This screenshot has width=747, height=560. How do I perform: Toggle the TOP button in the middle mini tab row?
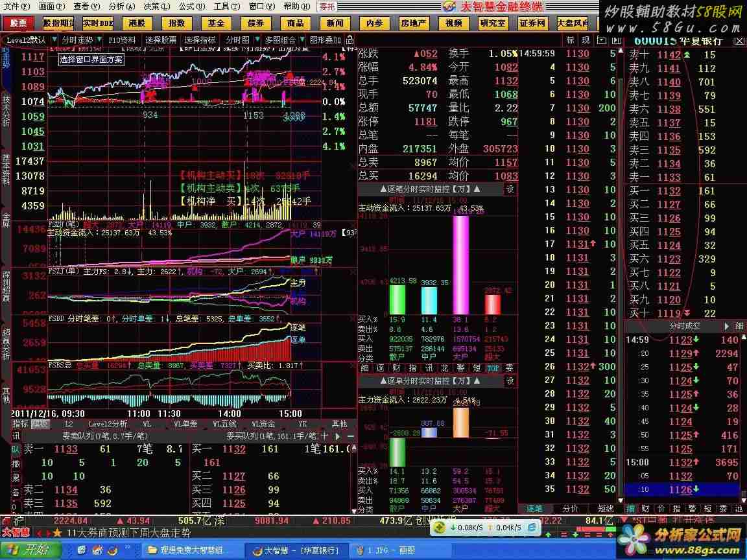point(493,367)
